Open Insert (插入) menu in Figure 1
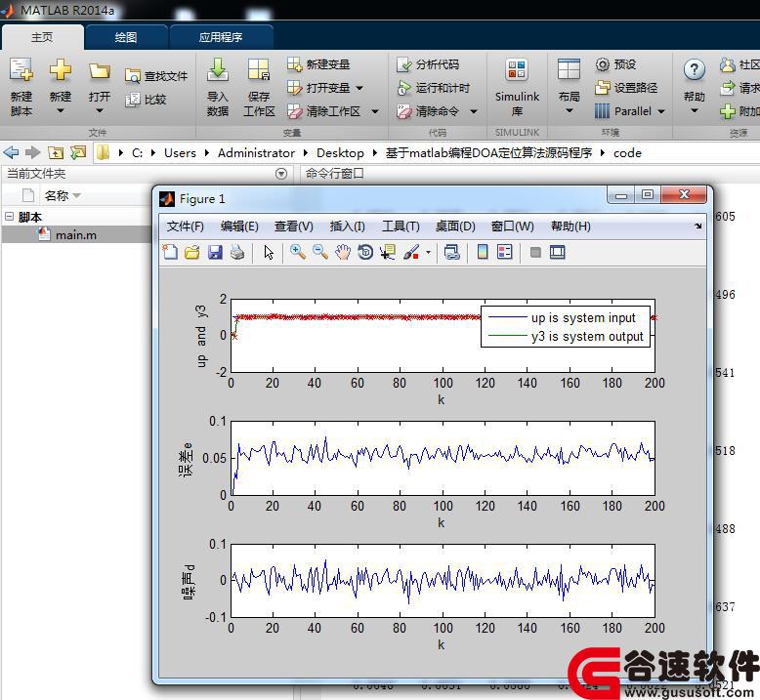 click(x=347, y=226)
